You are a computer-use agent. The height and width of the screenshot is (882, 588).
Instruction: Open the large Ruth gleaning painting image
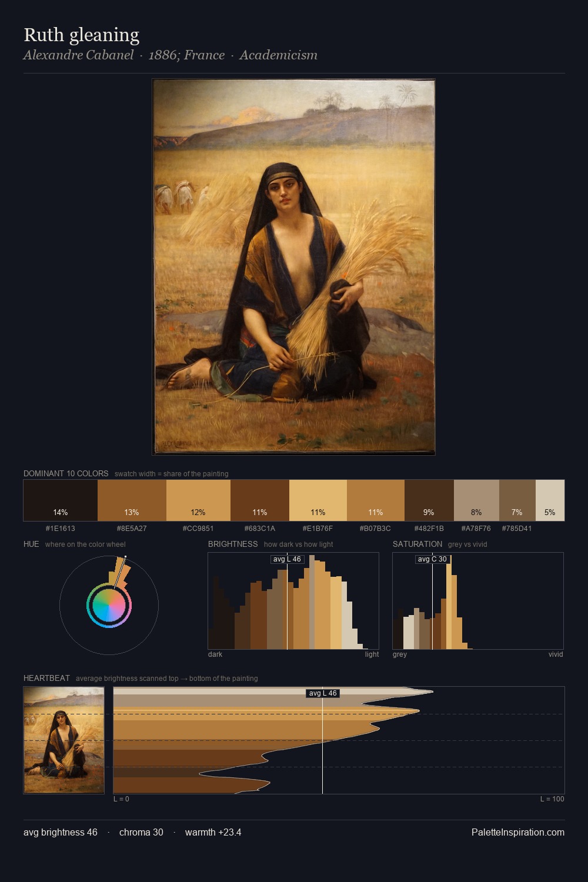(x=293, y=267)
